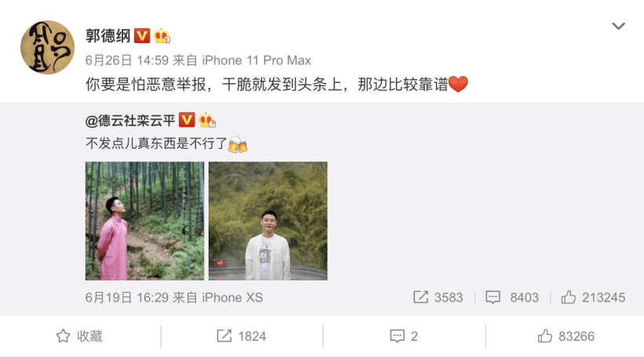Click the crown badge next to 德云社栾云平
644x358 pixels.
pos(207,120)
